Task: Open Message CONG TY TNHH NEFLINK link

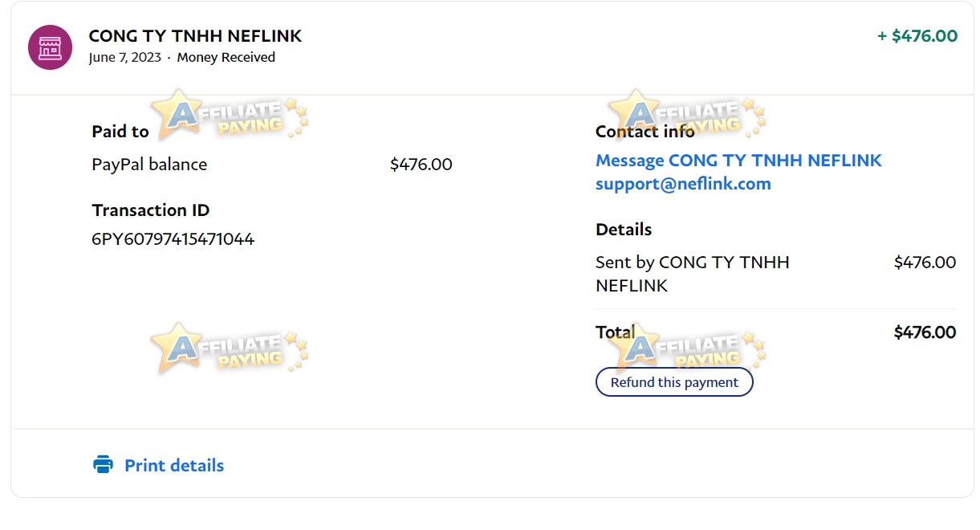Action: [x=738, y=161]
